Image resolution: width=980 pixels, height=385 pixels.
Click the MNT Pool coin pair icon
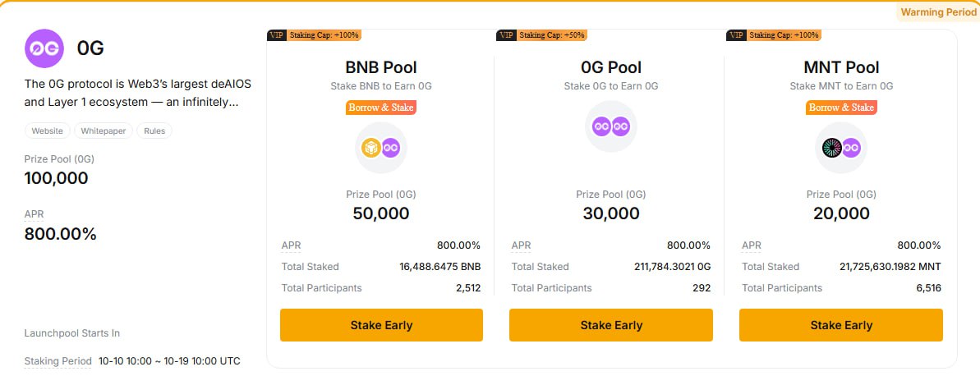click(841, 148)
